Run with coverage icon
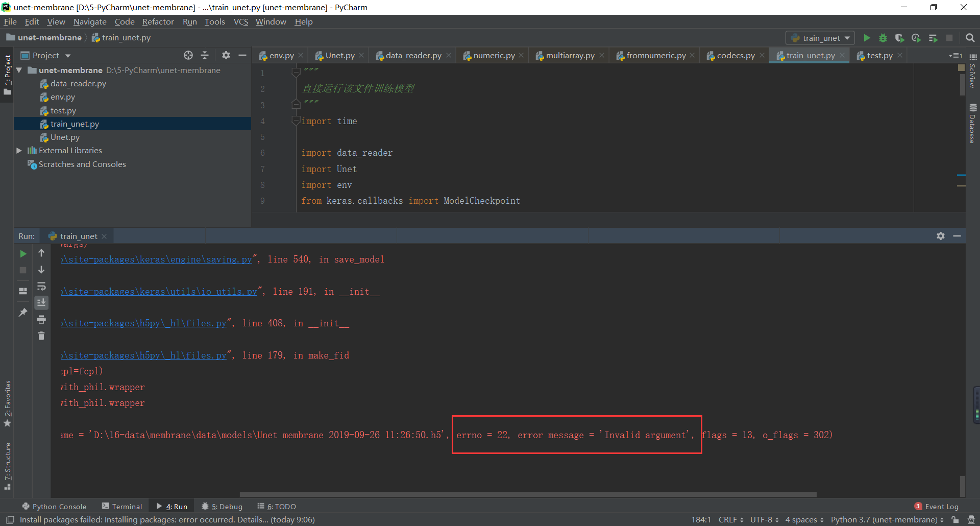This screenshot has width=980, height=526. 900,38
